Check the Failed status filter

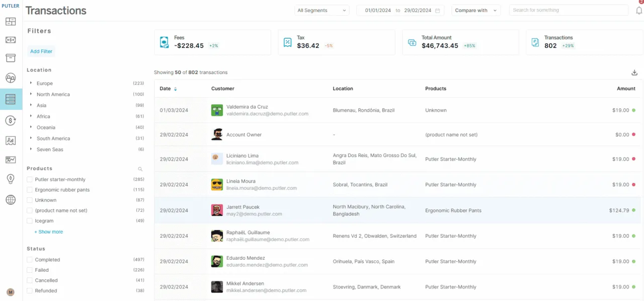click(x=30, y=270)
